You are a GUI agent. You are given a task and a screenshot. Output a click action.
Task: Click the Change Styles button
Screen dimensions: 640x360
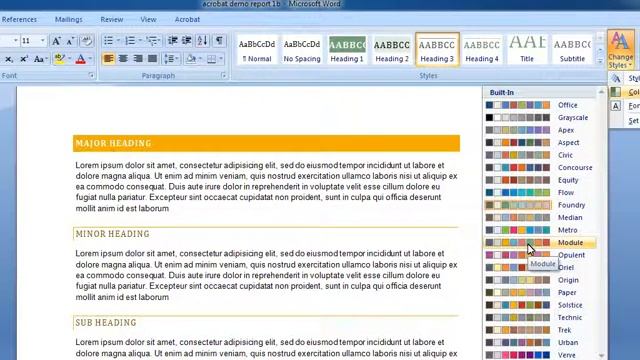[x=620, y=50]
